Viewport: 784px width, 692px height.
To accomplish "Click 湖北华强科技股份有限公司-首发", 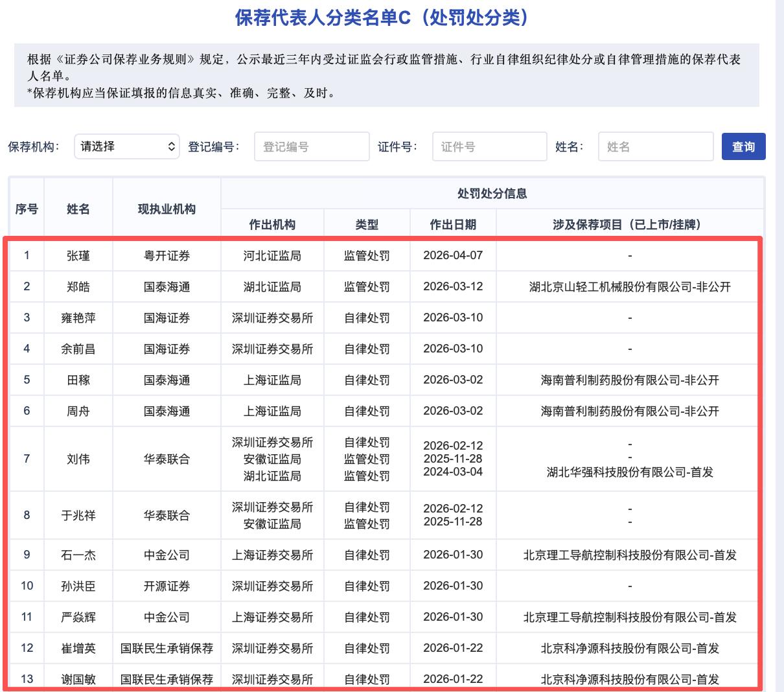I will pyautogui.click(x=630, y=472).
